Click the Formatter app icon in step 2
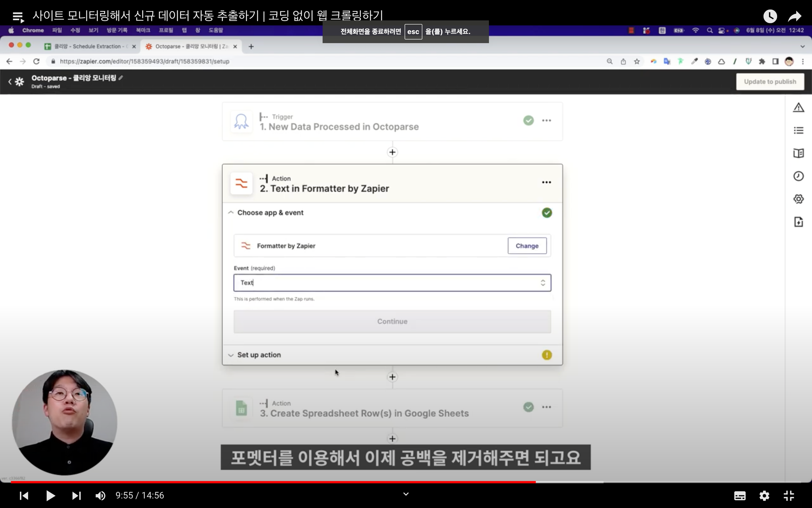812x508 pixels. [241, 183]
